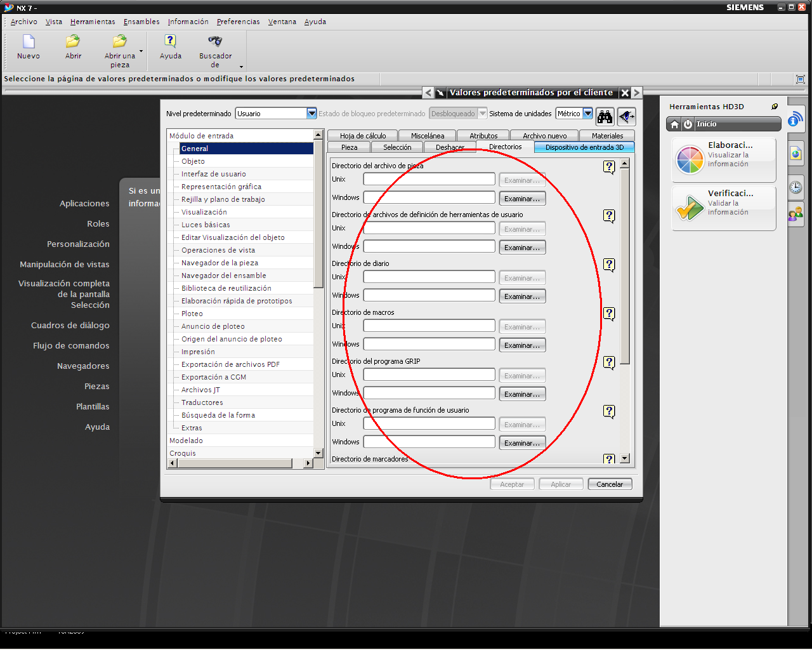The height and width of the screenshot is (650, 812).
Task: Switch to the Materiales tab
Action: click(607, 136)
